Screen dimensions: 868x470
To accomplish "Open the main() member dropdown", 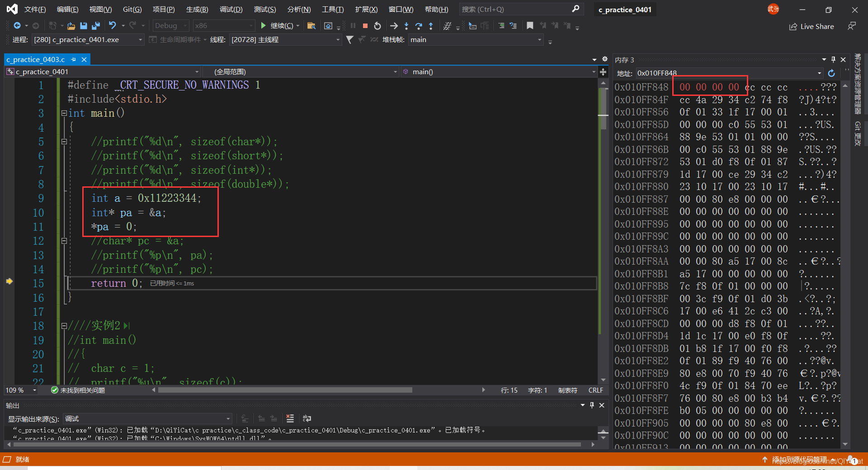I will pyautogui.click(x=499, y=72).
